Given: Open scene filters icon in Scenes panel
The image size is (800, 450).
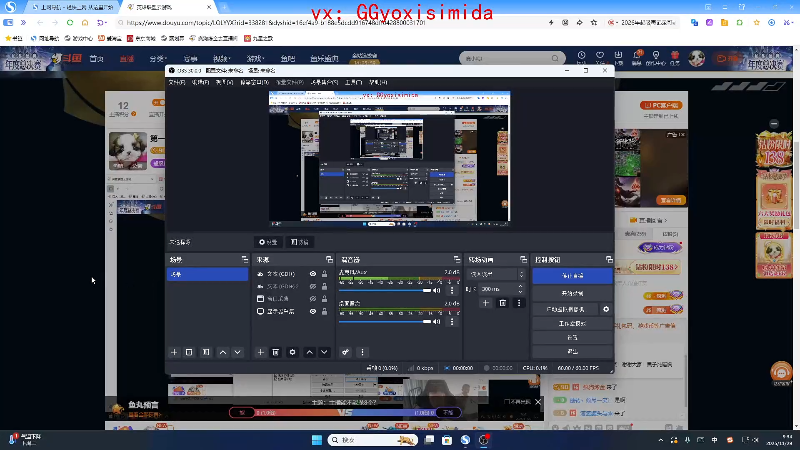Looking at the screenshot, I should [x=206, y=353].
